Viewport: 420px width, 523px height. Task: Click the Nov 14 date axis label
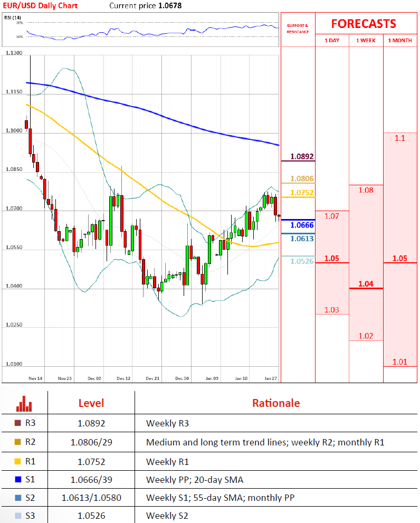click(x=35, y=378)
